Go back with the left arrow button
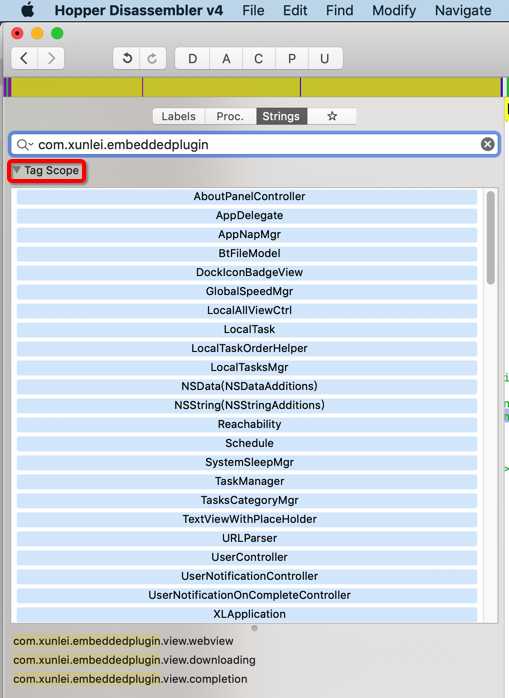 [x=24, y=58]
